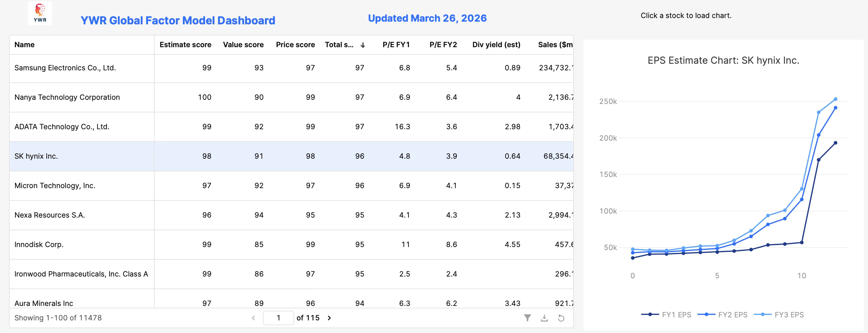Click the download table data icon

tap(544, 318)
